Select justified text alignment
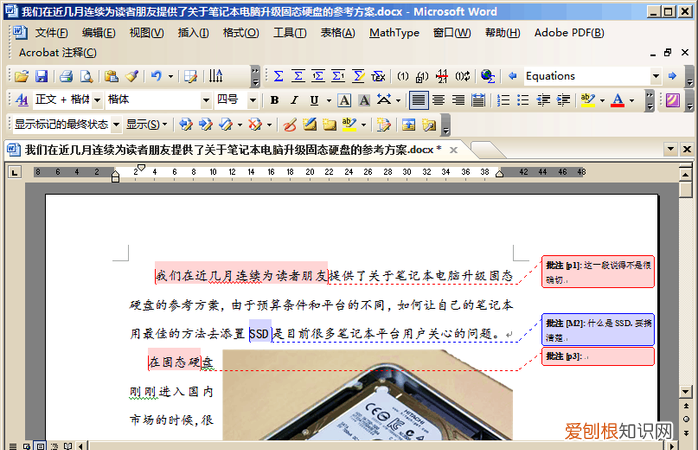This screenshot has width=698, height=450. point(418,100)
